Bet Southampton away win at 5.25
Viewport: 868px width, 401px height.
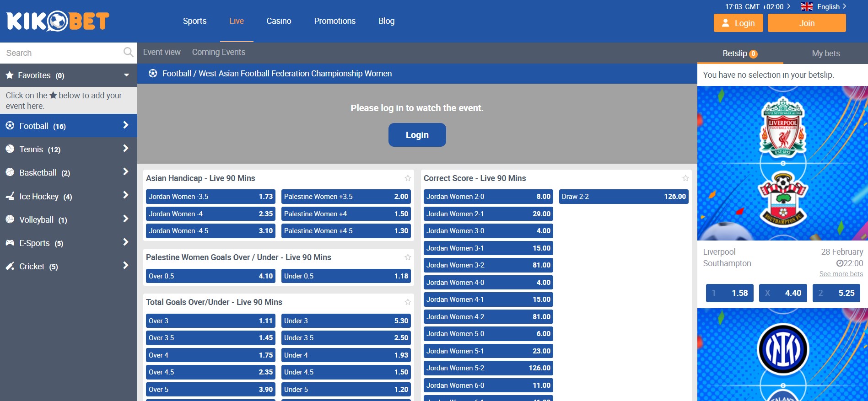tap(836, 293)
